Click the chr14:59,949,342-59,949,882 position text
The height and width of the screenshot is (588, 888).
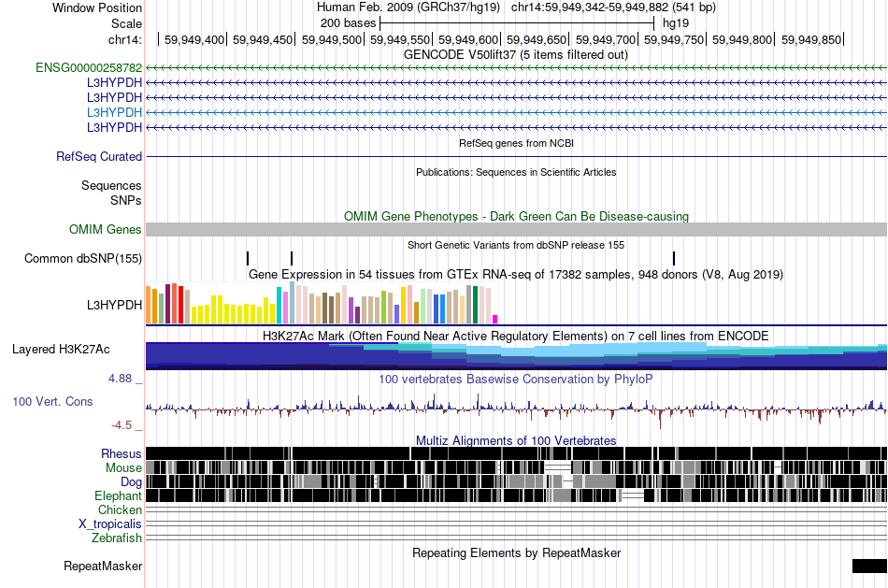click(x=613, y=7)
